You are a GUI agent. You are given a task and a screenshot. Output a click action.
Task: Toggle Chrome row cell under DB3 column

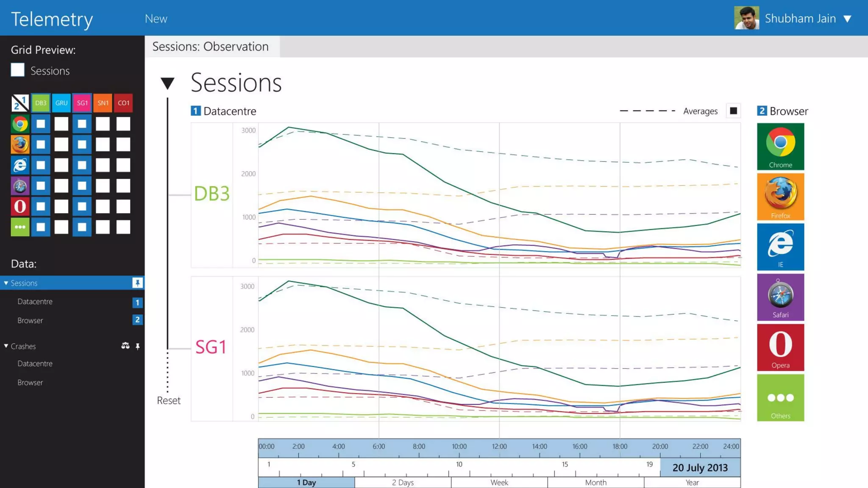tap(41, 124)
